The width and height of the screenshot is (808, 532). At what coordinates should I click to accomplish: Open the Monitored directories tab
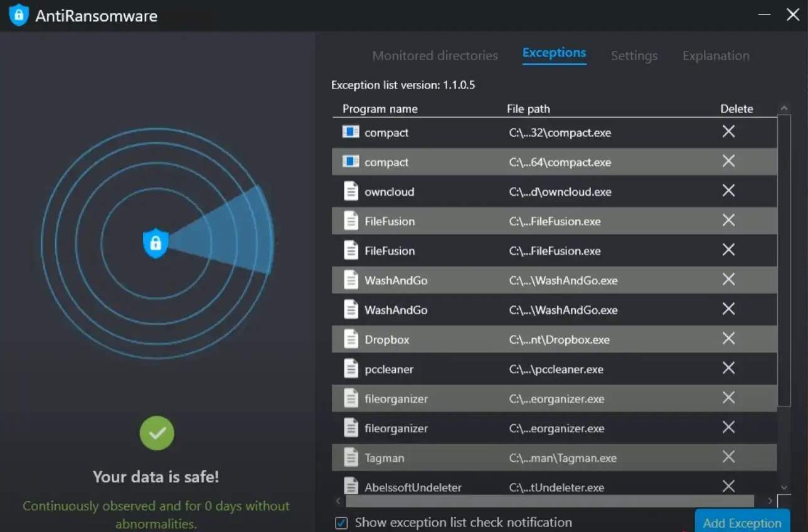[x=435, y=56]
